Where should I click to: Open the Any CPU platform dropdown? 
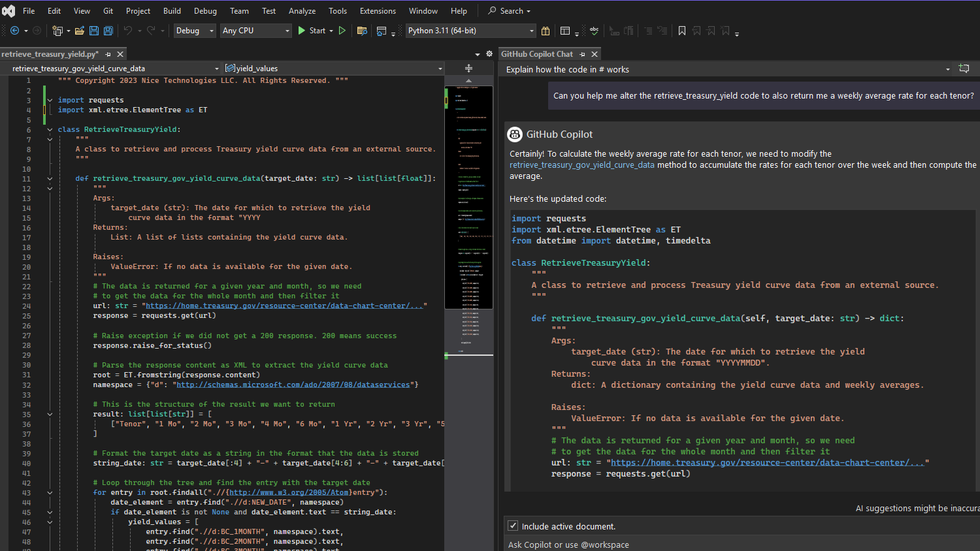point(255,31)
